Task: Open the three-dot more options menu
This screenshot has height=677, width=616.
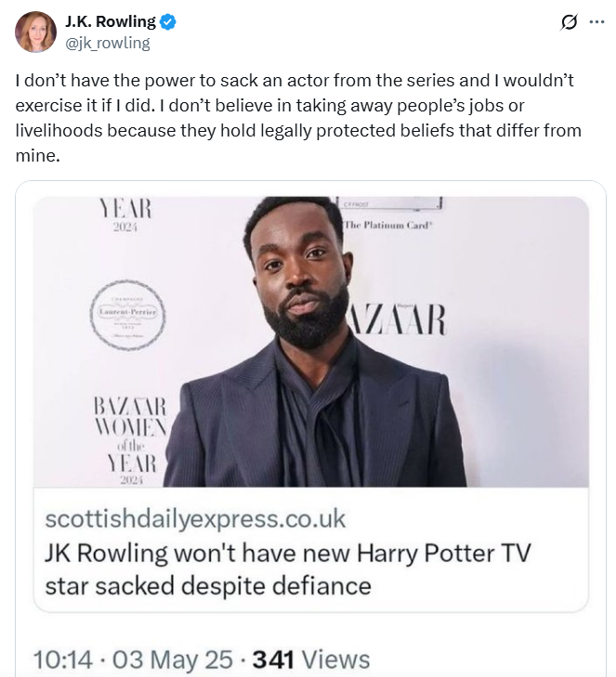Action: 596,23
